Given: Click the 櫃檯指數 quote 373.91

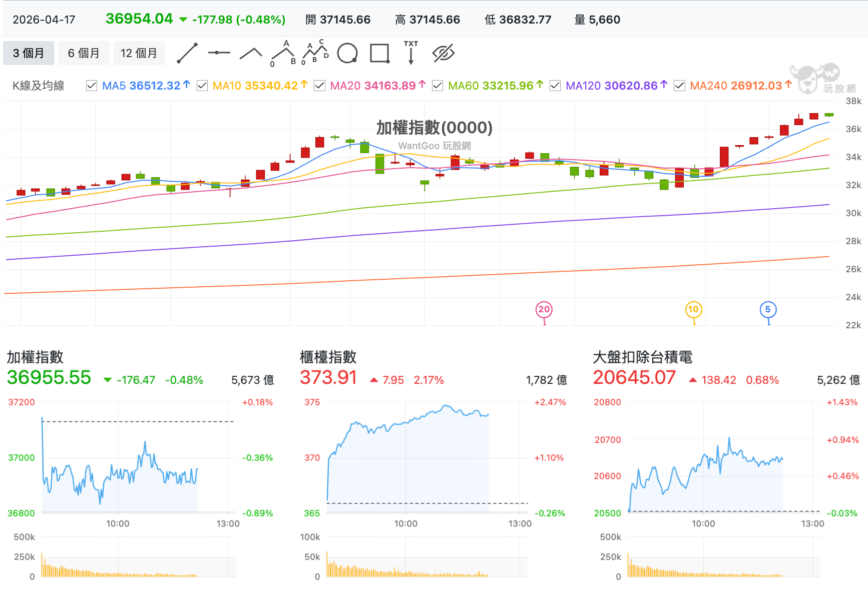Looking at the screenshot, I should tap(328, 378).
